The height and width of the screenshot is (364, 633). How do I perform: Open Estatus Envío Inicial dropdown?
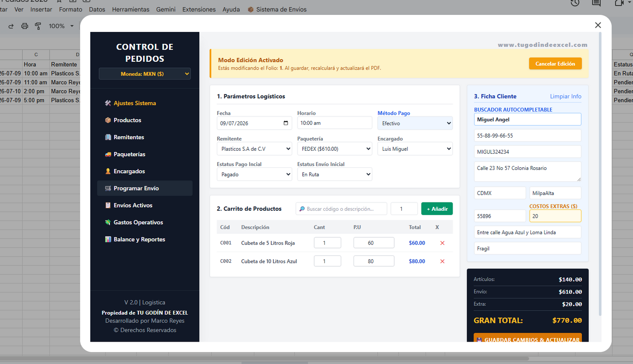click(335, 174)
